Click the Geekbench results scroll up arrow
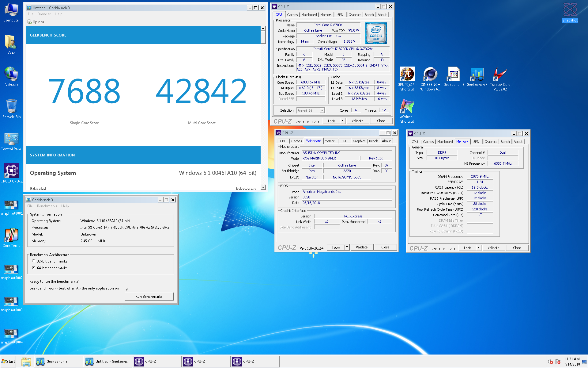The height and width of the screenshot is (368, 588). click(x=263, y=28)
